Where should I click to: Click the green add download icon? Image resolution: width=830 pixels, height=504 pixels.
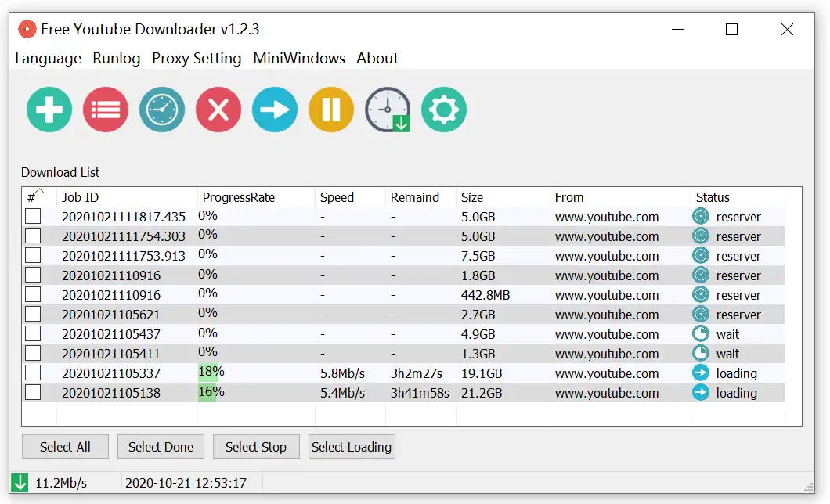pos(49,110)
